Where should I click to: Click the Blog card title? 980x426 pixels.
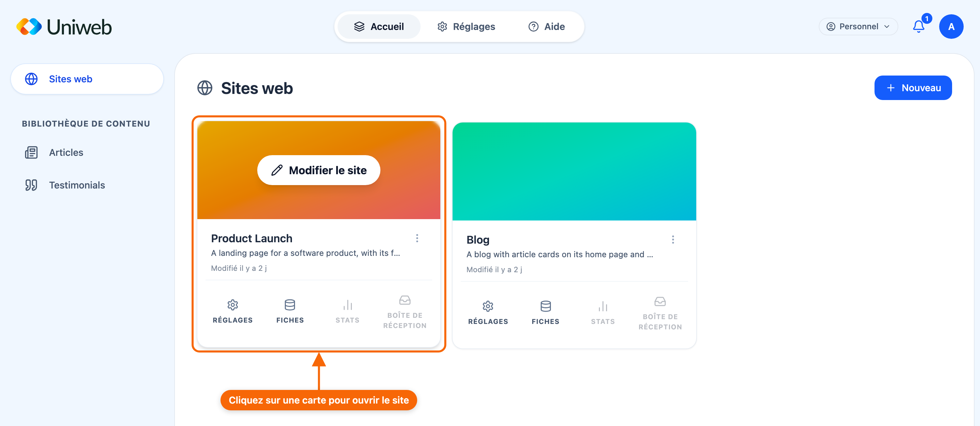coord(478,240)
